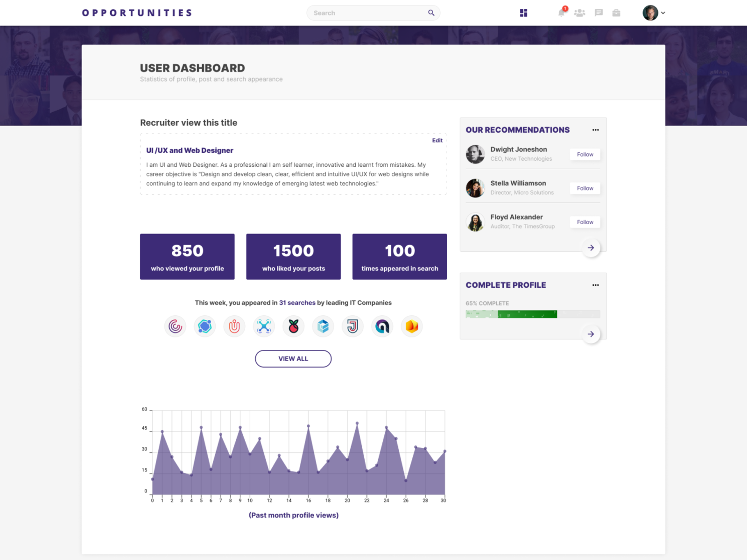The width and height of the screenshot is (747, 560).
Task: Open the dashboard grid icon in header
Action: tap(523, 13)
